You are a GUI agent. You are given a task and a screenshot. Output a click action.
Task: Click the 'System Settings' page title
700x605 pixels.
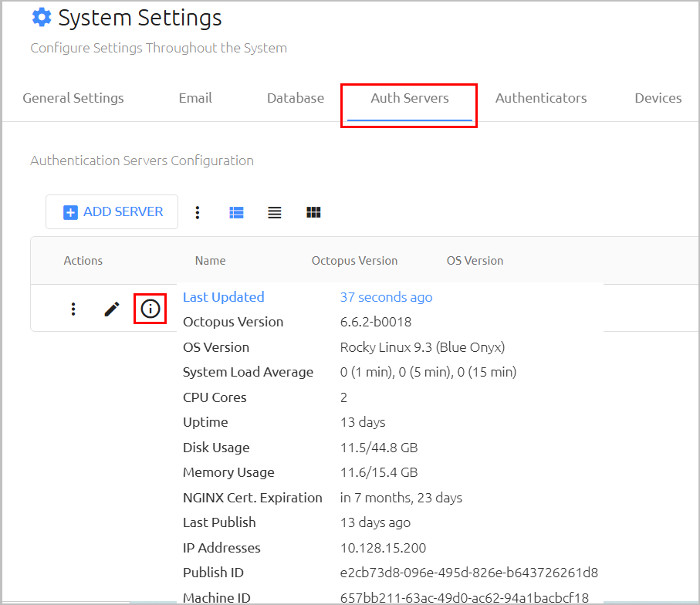pos(140,19)
